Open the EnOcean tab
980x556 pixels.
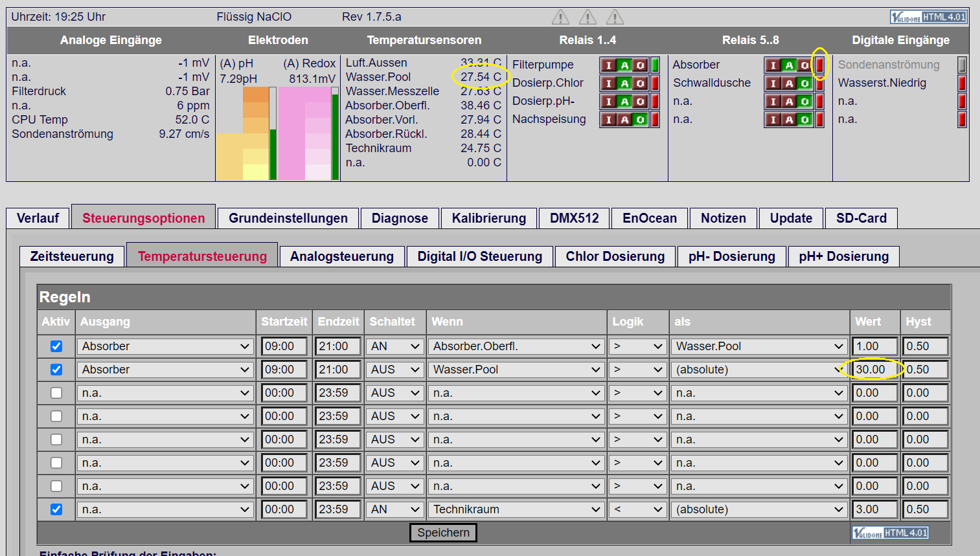[x=650, y=218]
